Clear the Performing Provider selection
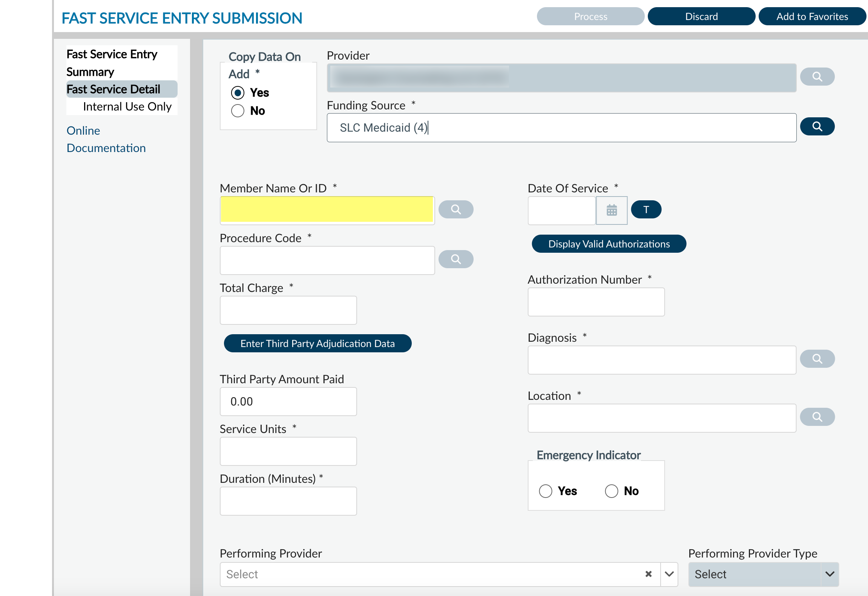 coord(649,574)
